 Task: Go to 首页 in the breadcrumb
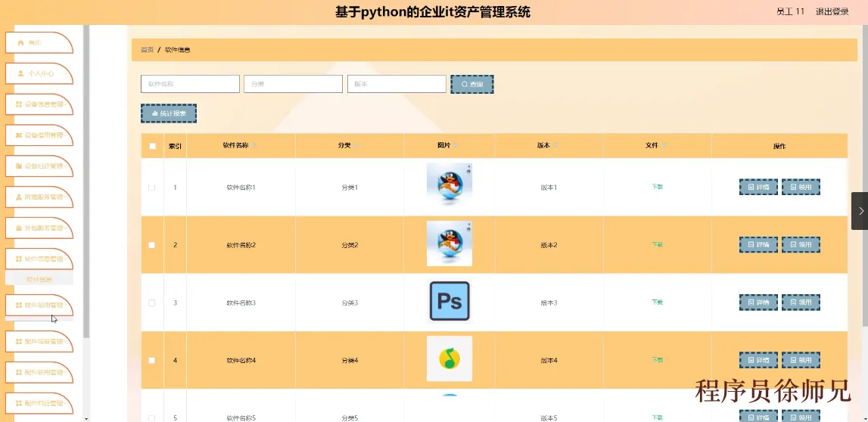point(147,50)
